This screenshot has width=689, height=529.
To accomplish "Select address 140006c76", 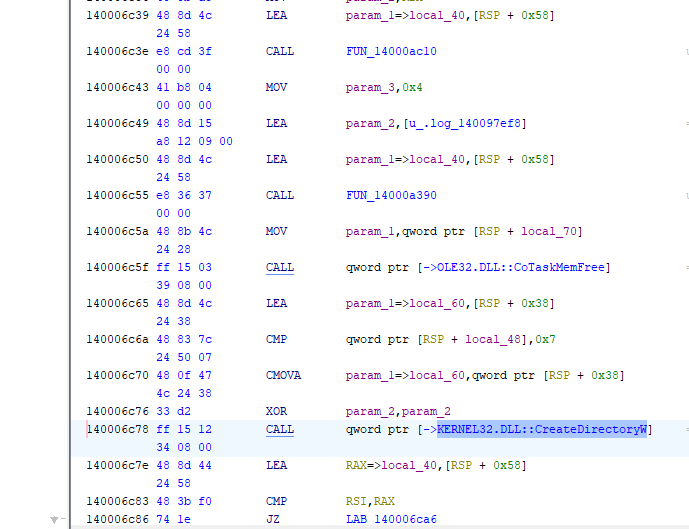I will tap(117, 411).
